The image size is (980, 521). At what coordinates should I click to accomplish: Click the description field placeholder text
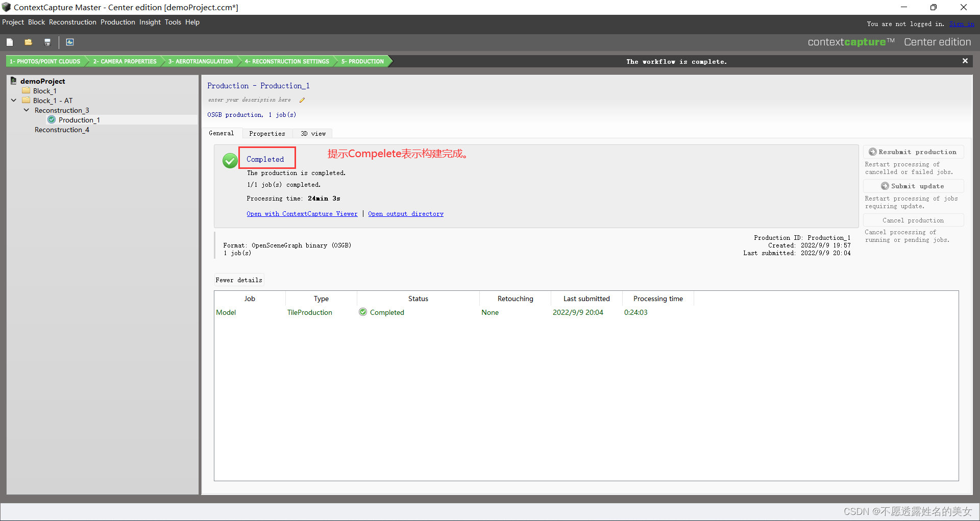tap(249, 100)
